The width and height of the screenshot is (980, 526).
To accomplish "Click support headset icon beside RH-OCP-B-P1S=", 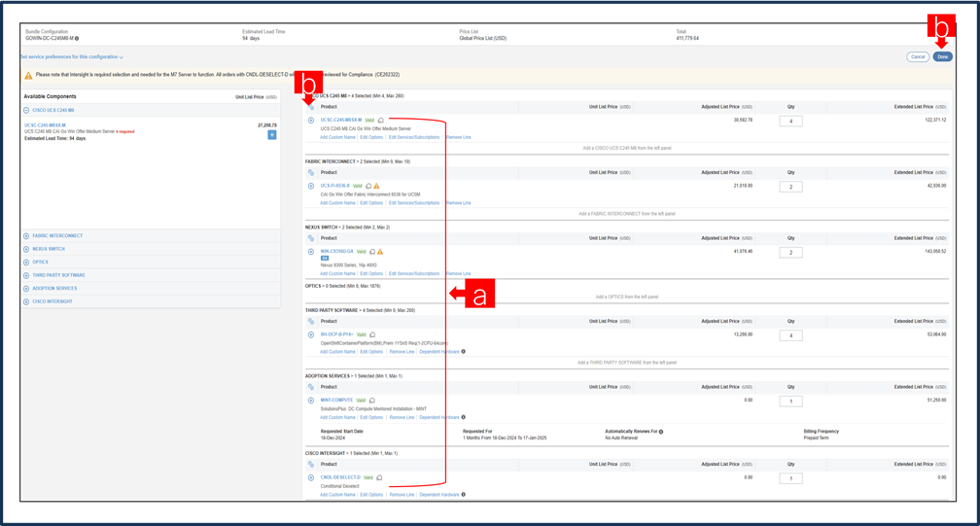I will tap(372, 334).
